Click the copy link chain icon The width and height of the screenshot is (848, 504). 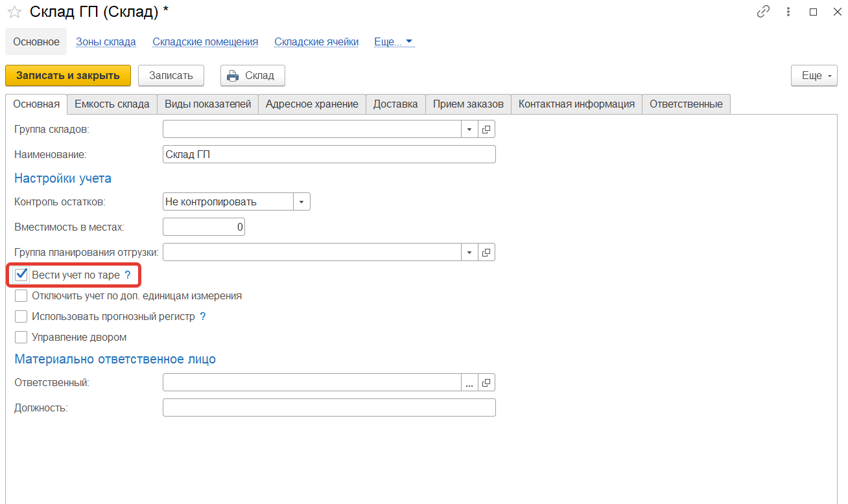[x=763, y=12]
